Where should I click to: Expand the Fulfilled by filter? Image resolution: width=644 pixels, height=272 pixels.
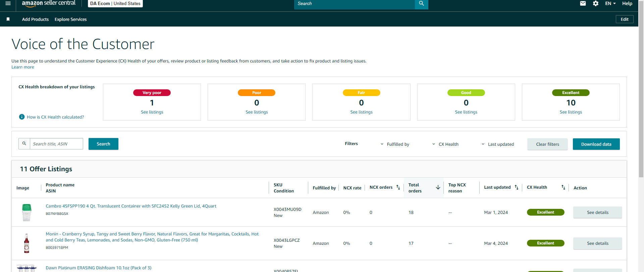point(395,144)
